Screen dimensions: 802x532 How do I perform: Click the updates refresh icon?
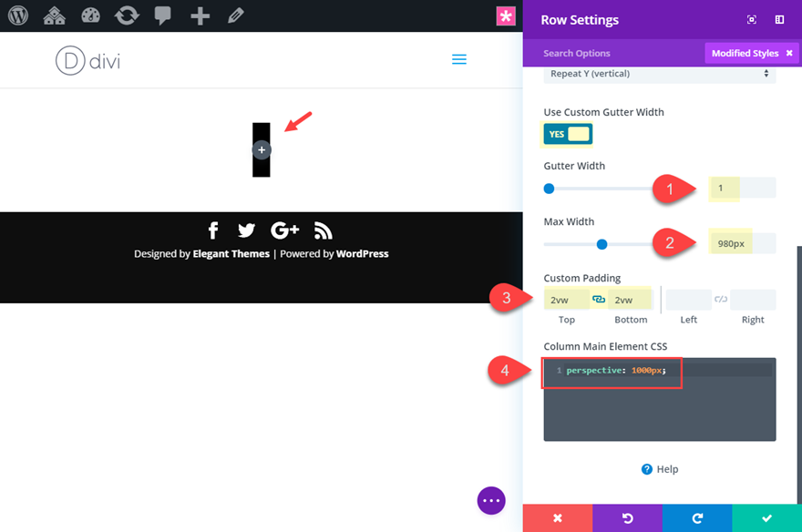pos(127,15)
